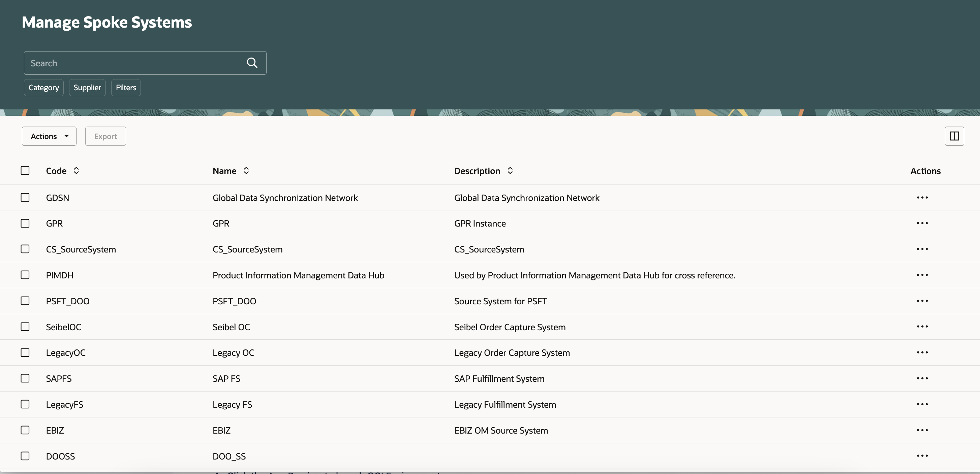The width and height of the screenshot is (980, 474).
Task: Expand the Actions dropdown button
Action: [x=49, y=136]
